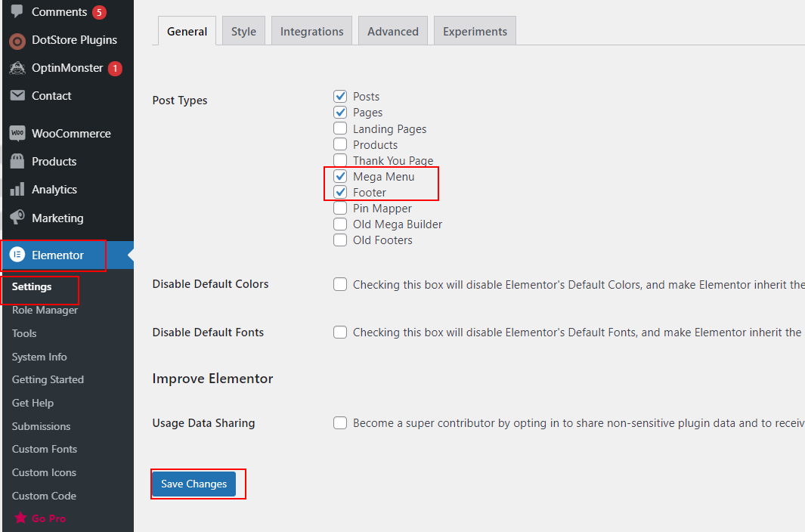
Task: Open Elementor Settings submenu link
Action: point(32,286)
